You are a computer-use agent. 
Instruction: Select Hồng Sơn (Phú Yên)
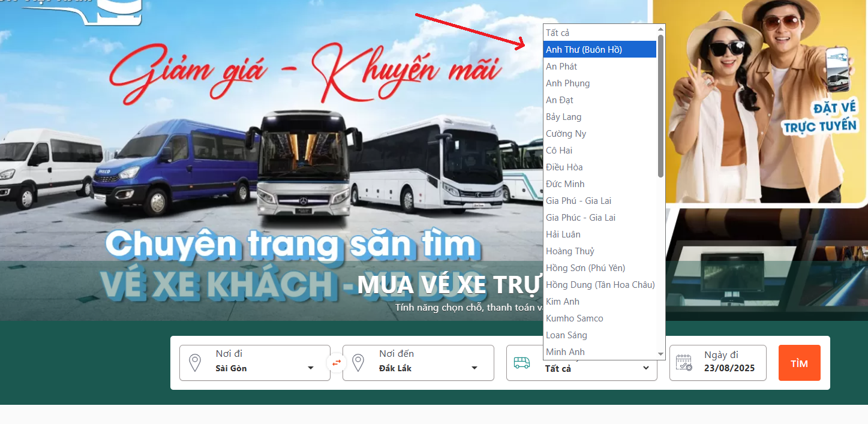coord(600,268)
